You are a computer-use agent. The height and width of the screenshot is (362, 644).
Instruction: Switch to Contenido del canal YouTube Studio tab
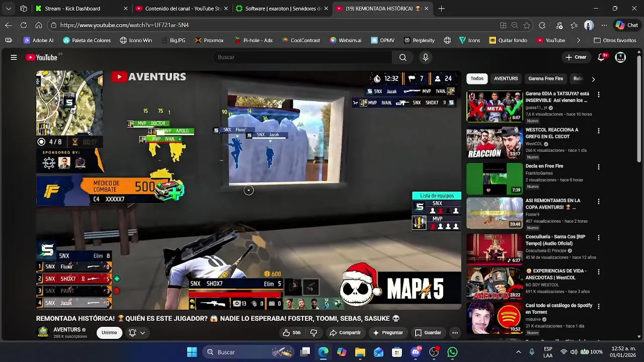tap(181, 9)
